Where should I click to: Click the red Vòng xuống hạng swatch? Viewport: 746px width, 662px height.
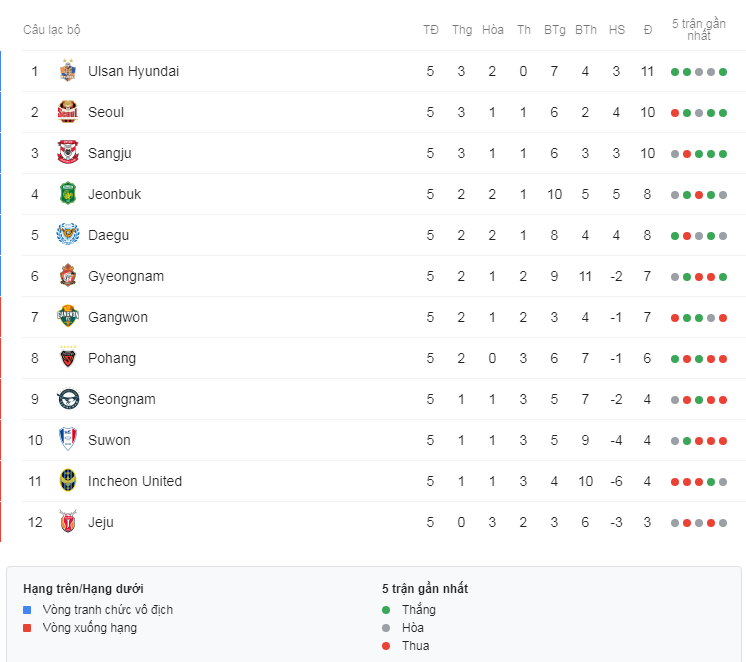coord(27,628)
